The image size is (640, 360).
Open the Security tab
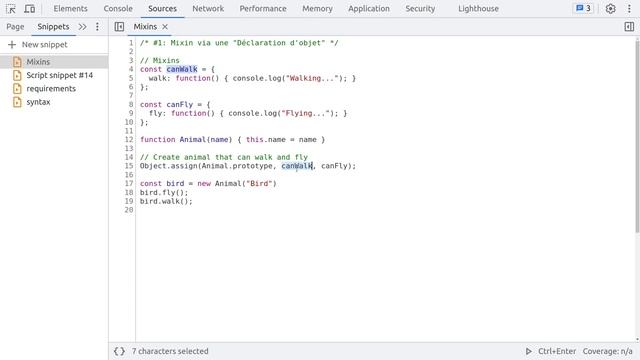coord(420,9)
